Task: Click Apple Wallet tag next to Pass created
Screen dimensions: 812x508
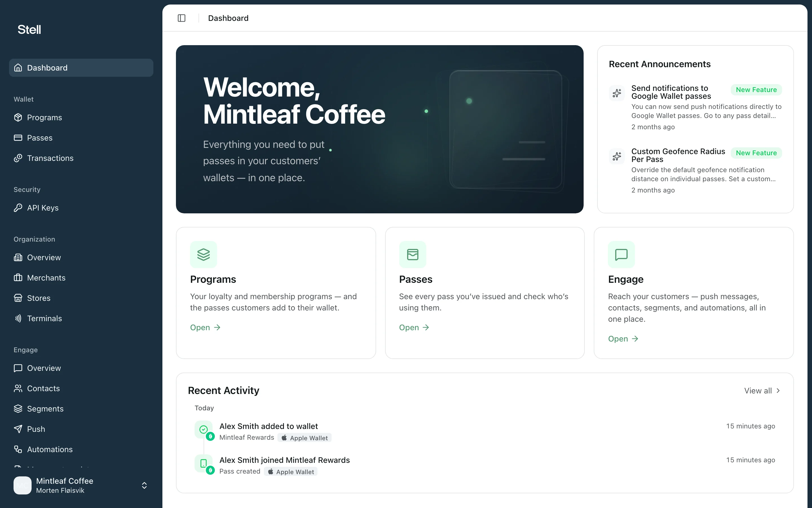Action: point(291,472)
